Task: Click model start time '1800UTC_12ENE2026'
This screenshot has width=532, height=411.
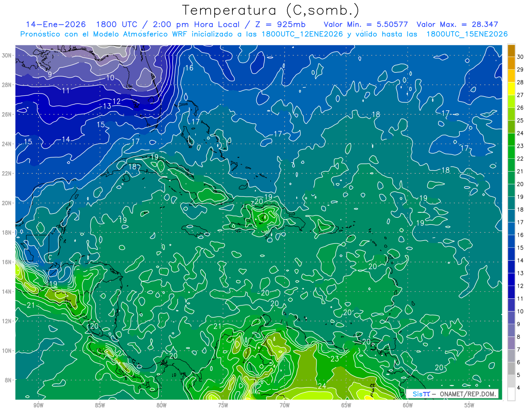Action: (x=302, y=34)
